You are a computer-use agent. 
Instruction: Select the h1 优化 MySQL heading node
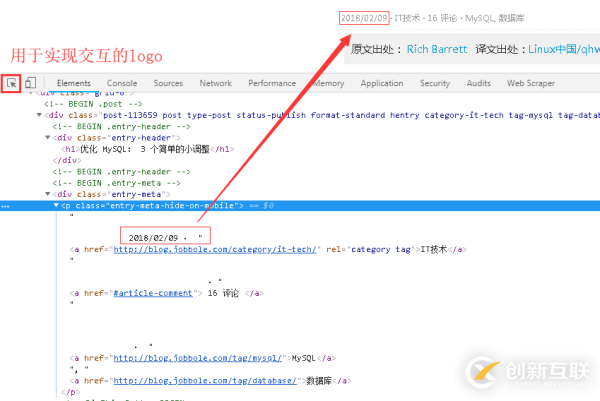pyautogui.click(x=148, y=149)
